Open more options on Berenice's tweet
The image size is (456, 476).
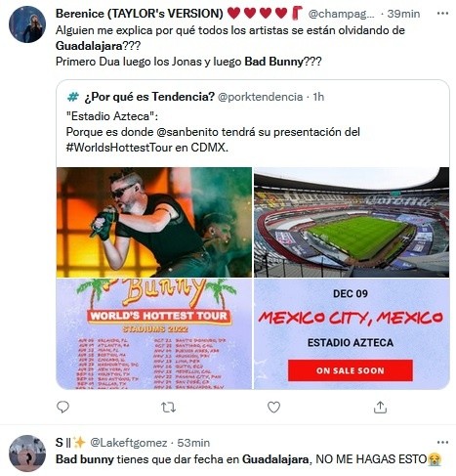(442, 14)
